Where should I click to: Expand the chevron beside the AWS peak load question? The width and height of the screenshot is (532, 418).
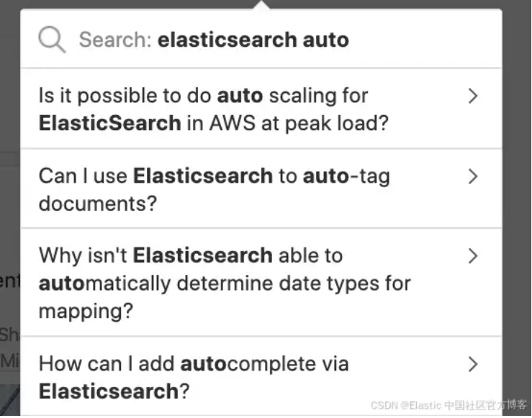point(473,96)
